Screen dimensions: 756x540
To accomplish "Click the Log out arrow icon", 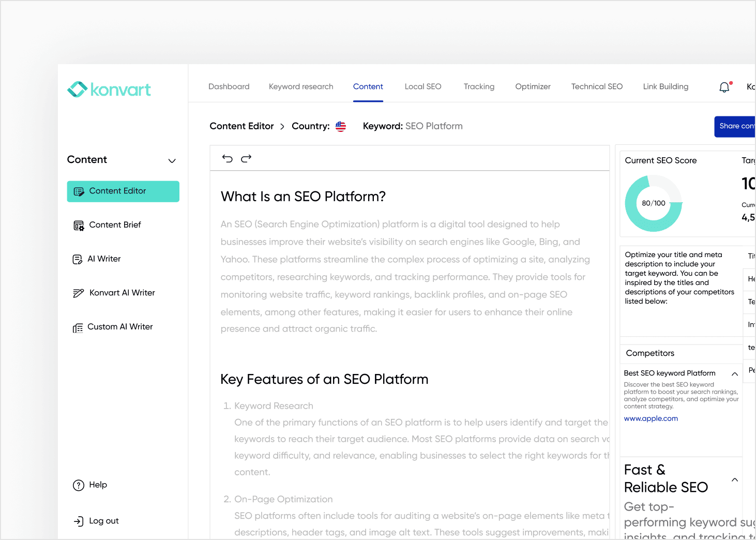I will 79,521.
